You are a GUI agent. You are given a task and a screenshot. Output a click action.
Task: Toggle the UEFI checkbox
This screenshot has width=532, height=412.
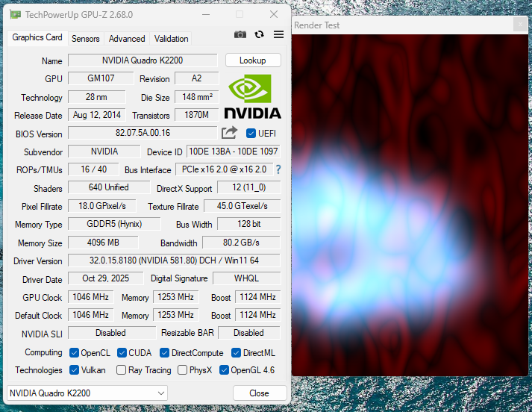[x=251, y=134]
